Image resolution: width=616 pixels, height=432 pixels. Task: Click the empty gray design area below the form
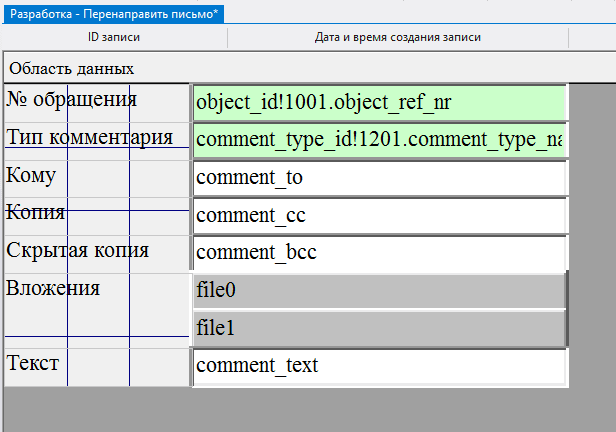pos(300,410)
